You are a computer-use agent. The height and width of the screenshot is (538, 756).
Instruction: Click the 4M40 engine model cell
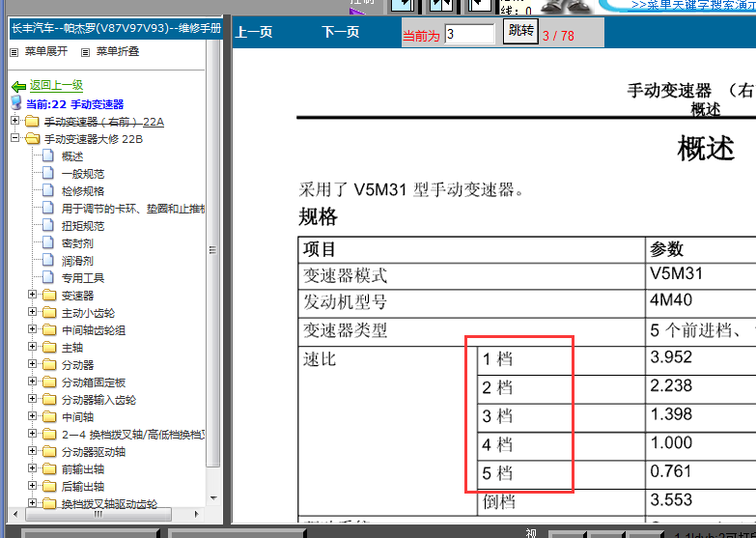coord(701,303)
